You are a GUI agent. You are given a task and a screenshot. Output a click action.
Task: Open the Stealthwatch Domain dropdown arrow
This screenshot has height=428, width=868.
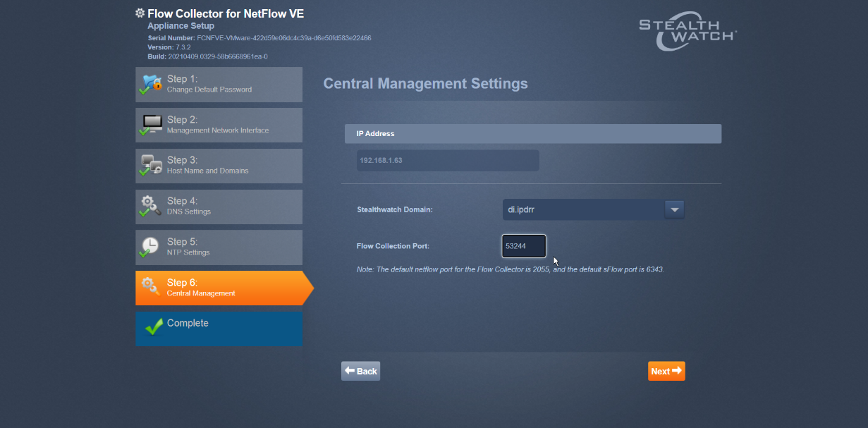pyautogui.click(x=674, y=209)
